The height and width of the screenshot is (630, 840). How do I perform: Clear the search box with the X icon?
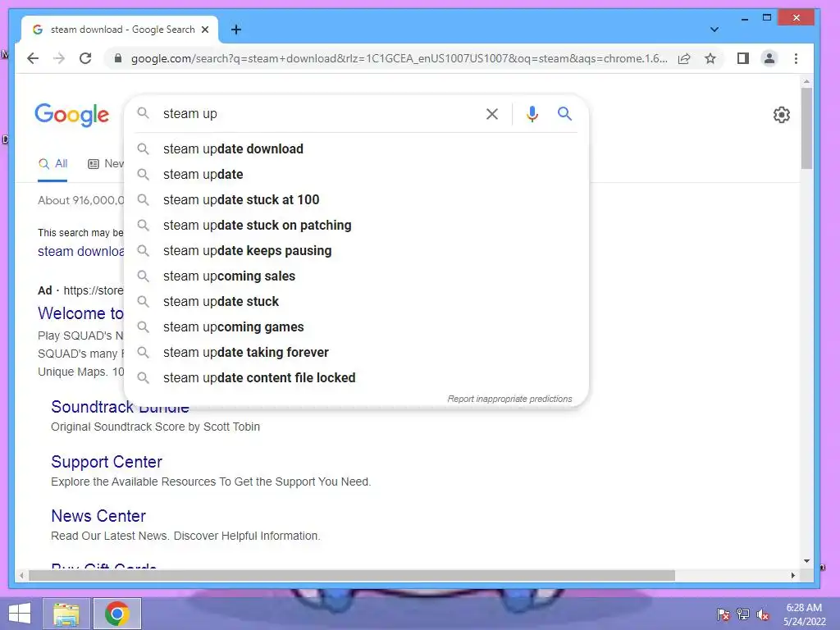[x=492, y=113]
